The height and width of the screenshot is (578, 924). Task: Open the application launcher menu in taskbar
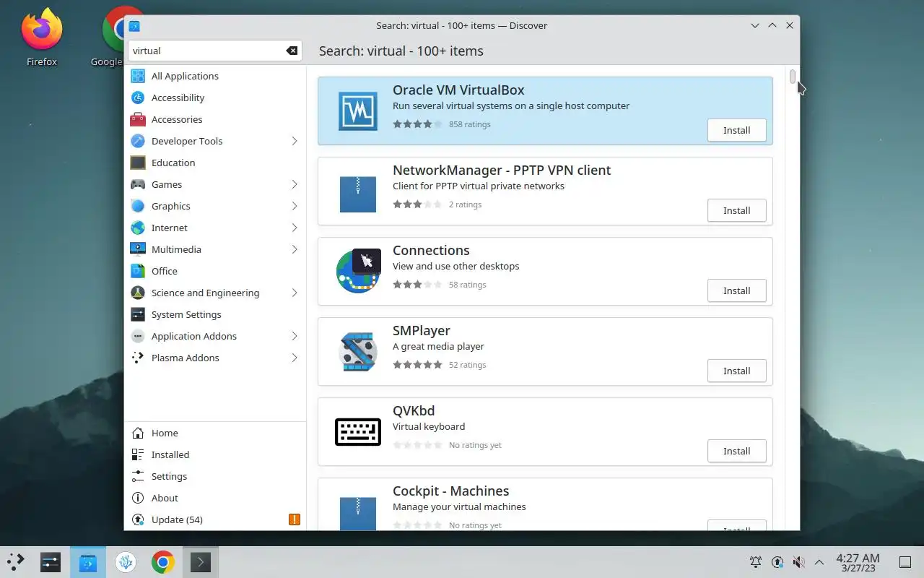(x=15, y=562)
